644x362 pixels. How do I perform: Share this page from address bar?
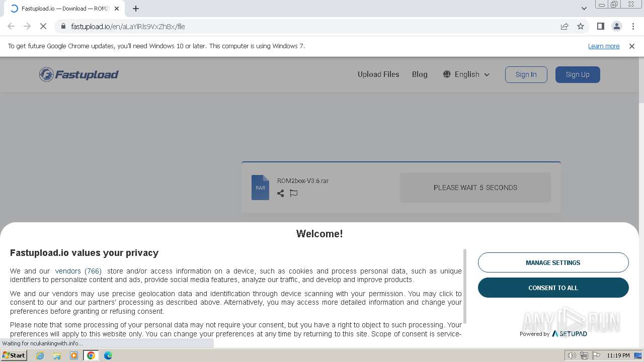point(565,26)
